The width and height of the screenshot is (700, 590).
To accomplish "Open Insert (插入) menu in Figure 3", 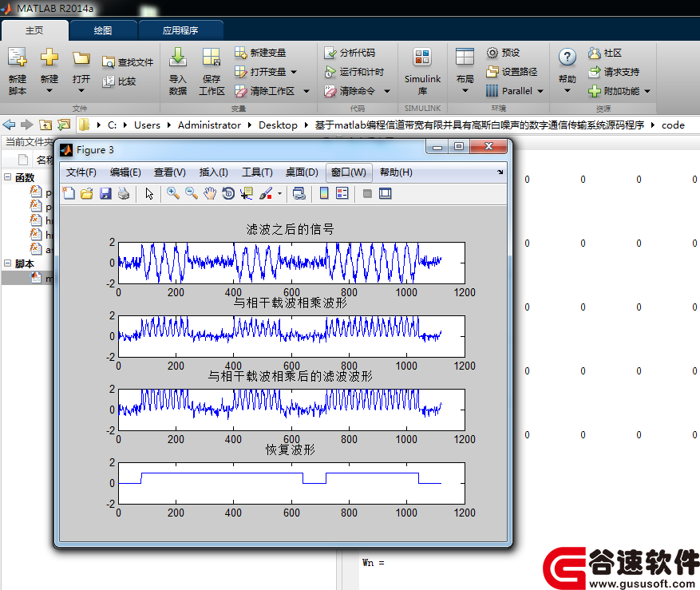I will click(213, 172).
